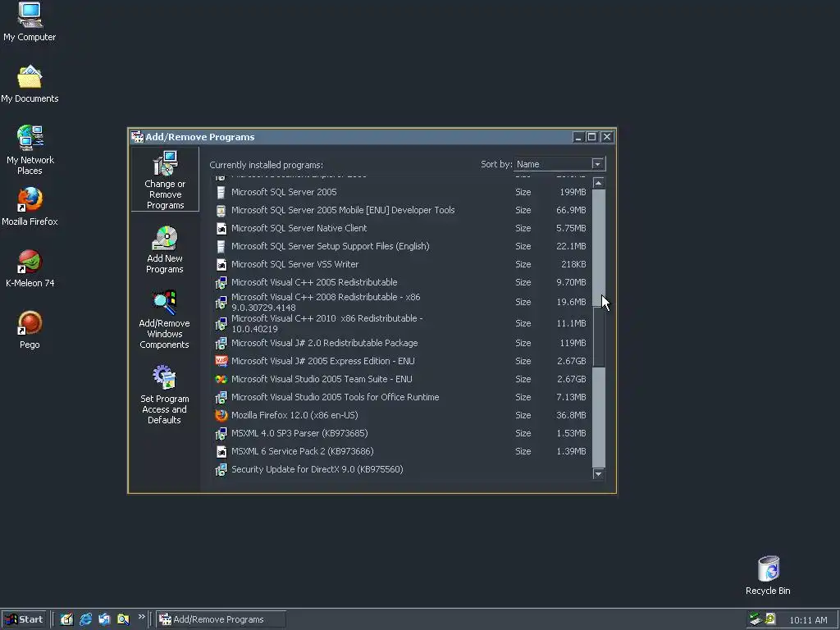840x630 pixels.
Task: Select Microsoft Visual J# 2.0 Redistributable Package text
Action: (325, 343)
